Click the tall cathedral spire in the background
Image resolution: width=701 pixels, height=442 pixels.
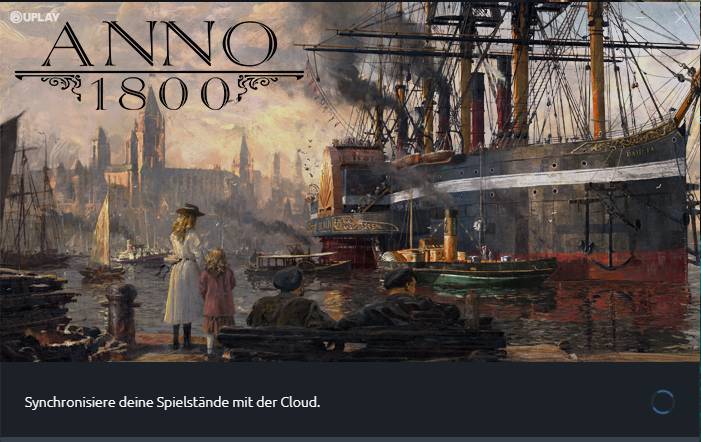(151, 130)
